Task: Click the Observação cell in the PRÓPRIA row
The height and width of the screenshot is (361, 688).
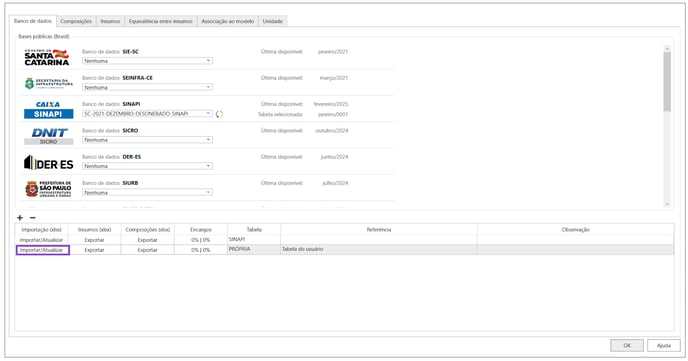Action: pyautogui.click(x=575, y=250)
